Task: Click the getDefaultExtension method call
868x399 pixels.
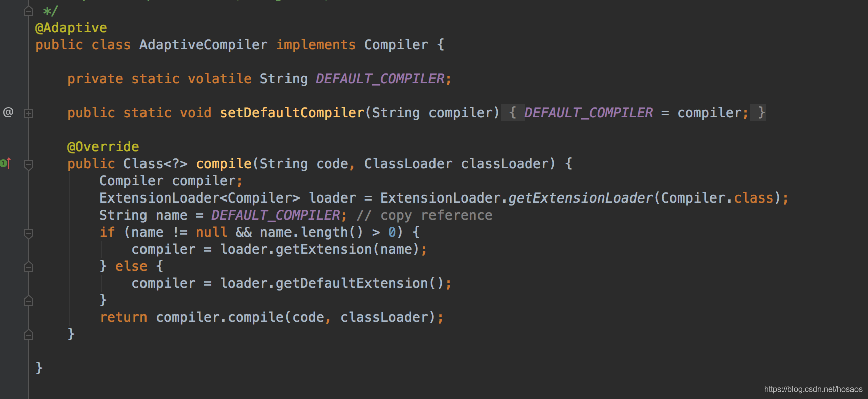Action: [x=352, y=283]
